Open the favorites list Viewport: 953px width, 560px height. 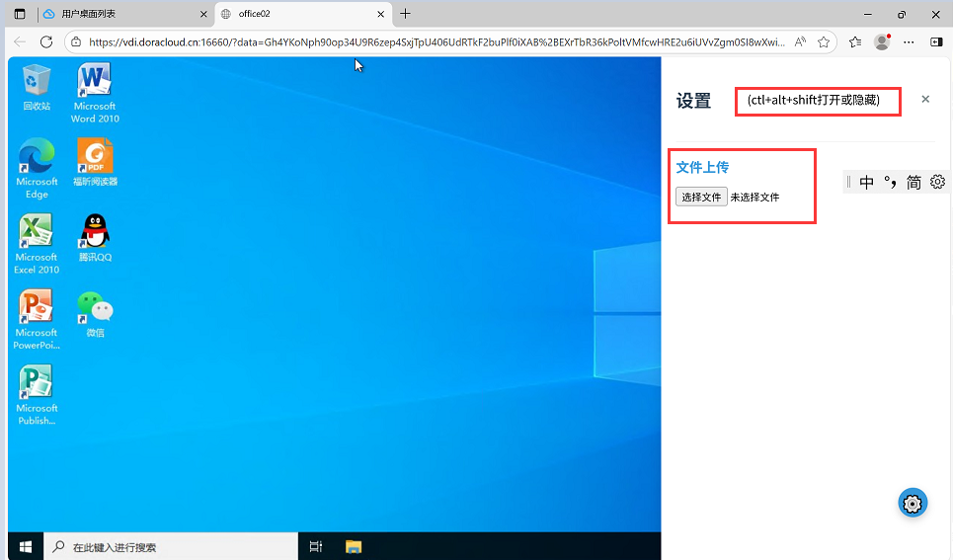coord(855,41)
